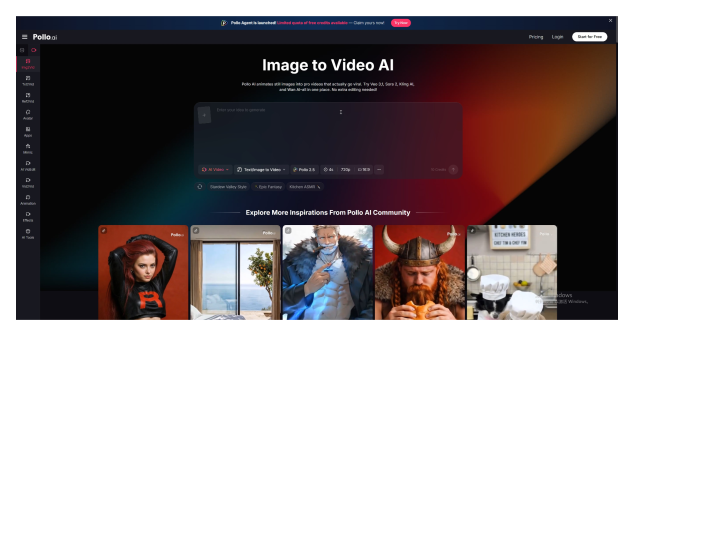Add an image with the plus upload box
This screenshot has width=720, height=540.
[x=204, y=115]
